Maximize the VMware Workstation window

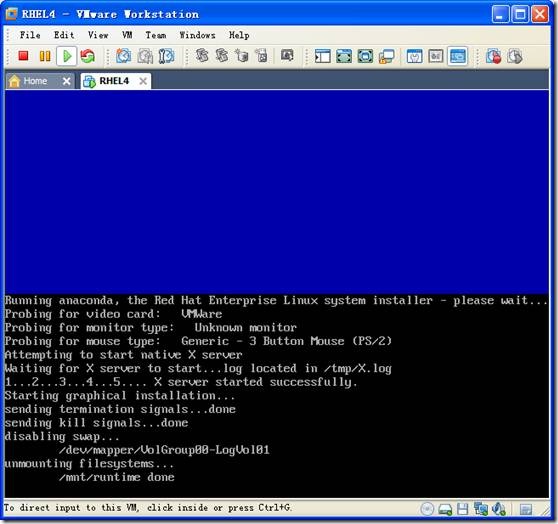click(x=520, y=15)
